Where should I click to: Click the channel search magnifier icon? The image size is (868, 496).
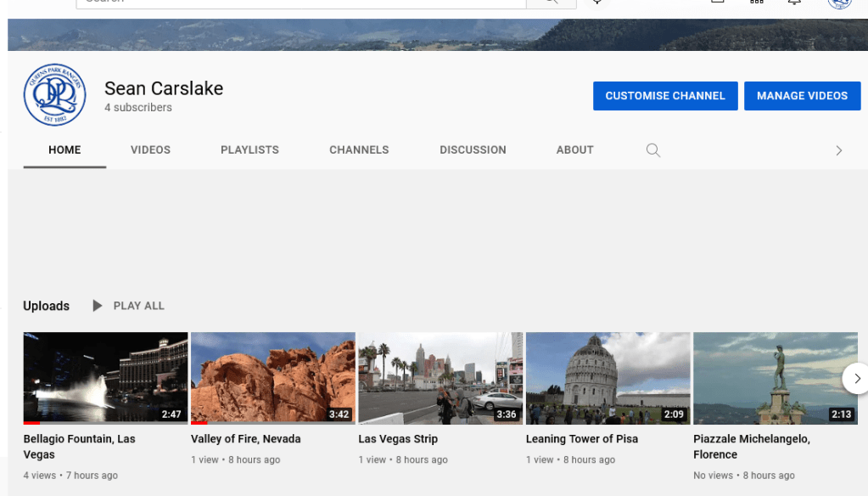point(652,150)
